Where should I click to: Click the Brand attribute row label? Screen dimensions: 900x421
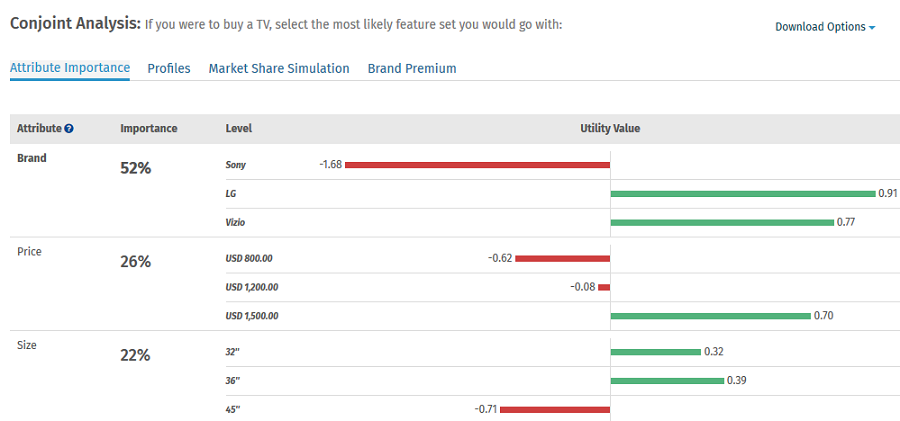[32, 158]
